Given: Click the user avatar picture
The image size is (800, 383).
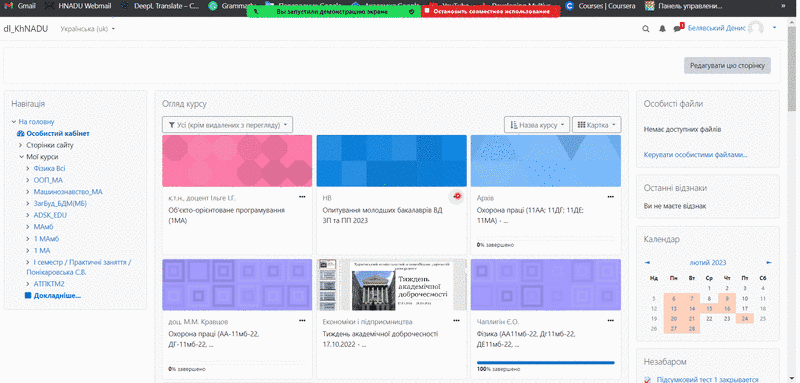Looking at the screenshot, I should (x=756, y=29).
